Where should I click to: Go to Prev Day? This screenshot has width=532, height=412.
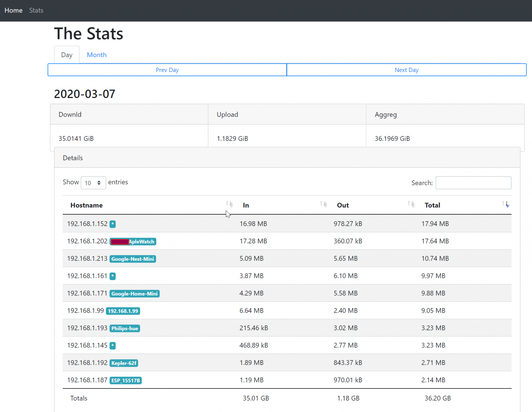(167, 70)
